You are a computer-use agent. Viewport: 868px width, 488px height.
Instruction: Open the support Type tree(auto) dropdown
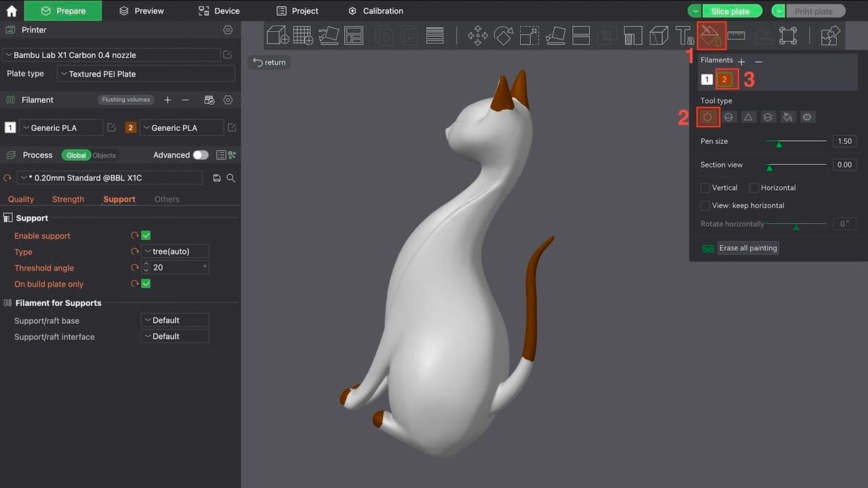(x=175, y=252)
